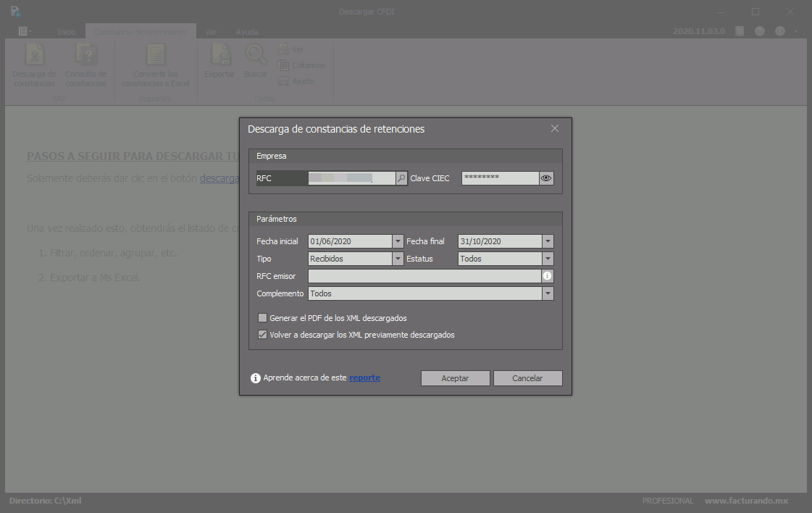
Task: Expand the Estatus dropdown showing Todos
Action: (548, 259)
